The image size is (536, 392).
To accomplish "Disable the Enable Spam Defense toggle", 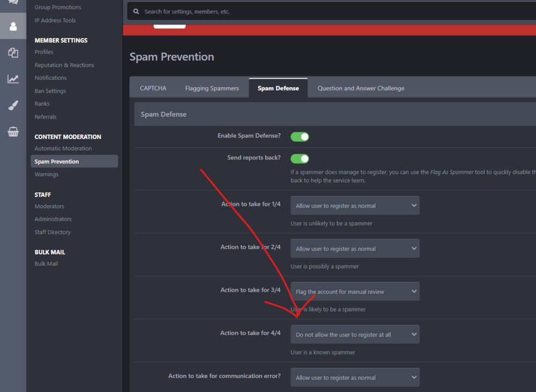I will (300, 137).
